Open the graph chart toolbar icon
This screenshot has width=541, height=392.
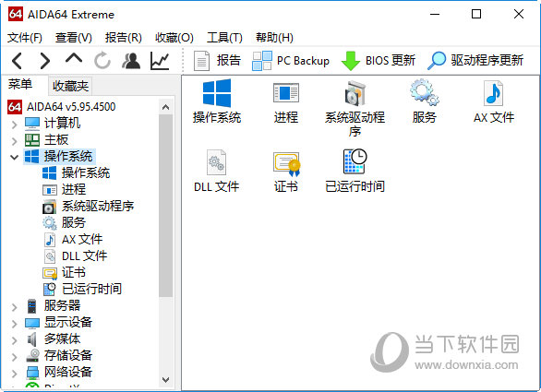point(160,61)
